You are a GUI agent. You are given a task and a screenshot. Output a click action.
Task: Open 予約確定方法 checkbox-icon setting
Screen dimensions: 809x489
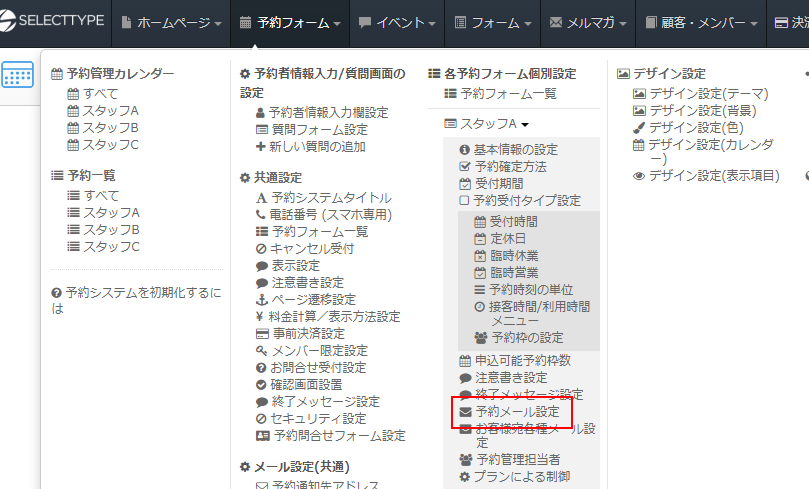click(x=516, y=166)
